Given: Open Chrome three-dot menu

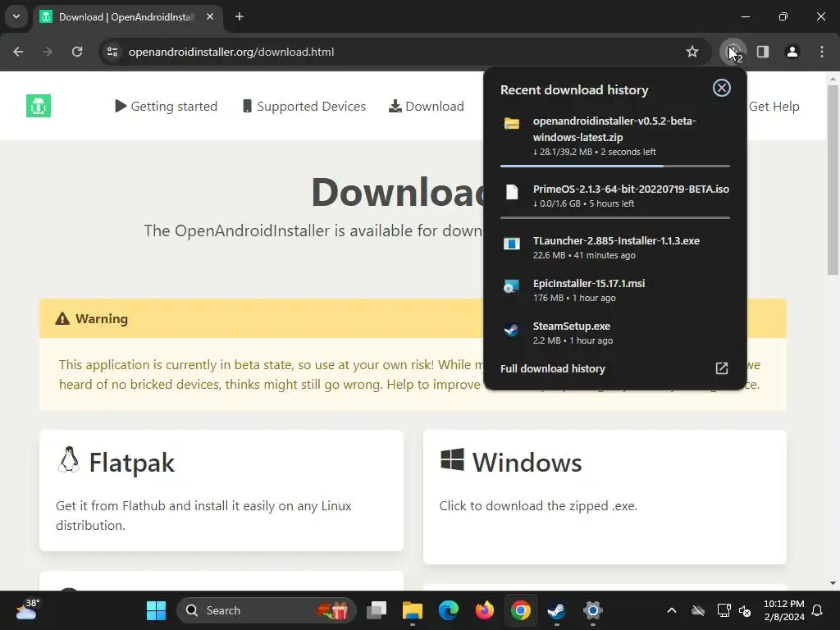Looking at the screenshot, I should (822, 52).
